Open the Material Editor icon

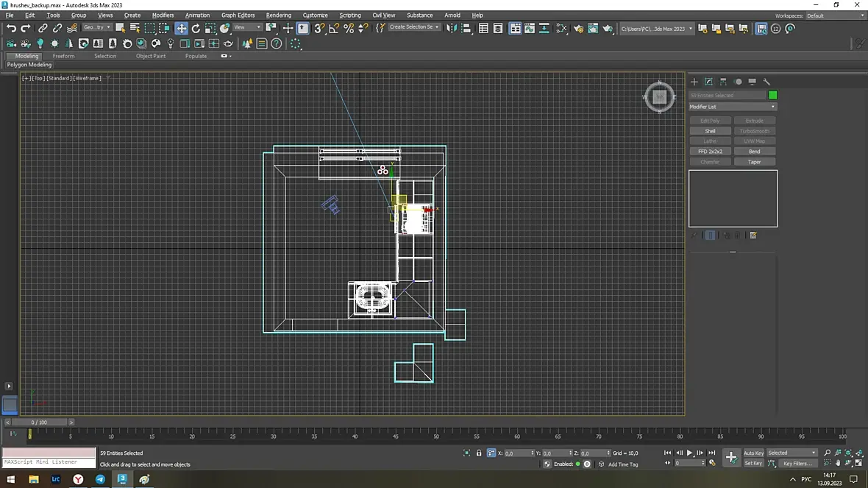point(561,28)
